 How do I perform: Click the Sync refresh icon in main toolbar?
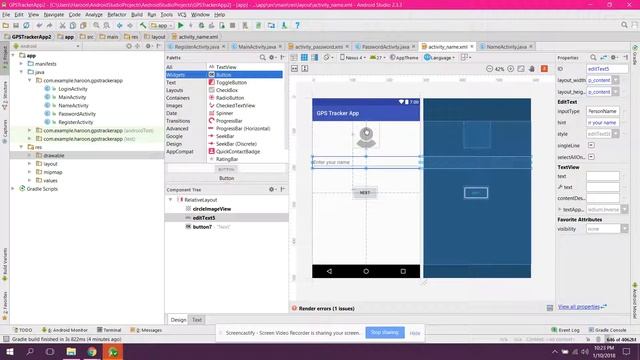(26, 25)
